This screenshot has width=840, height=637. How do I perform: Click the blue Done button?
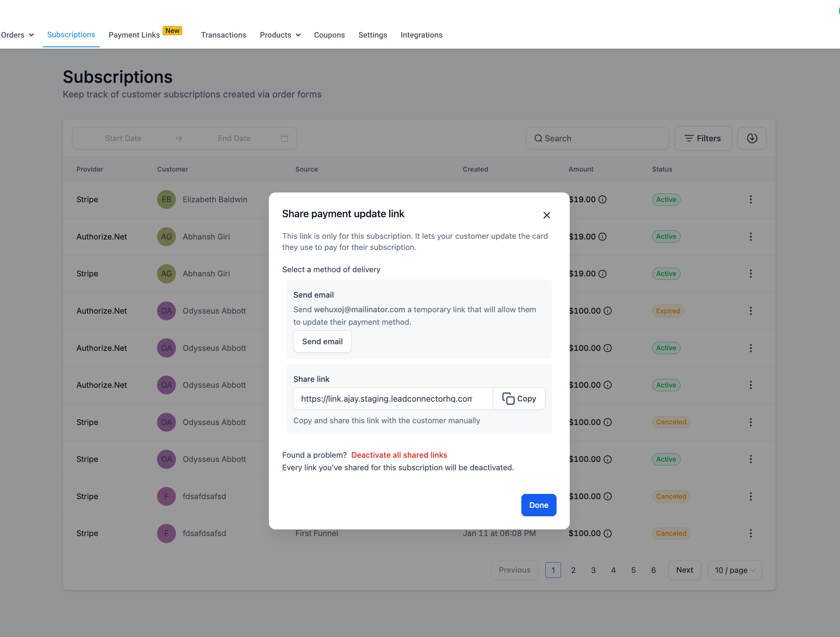click(x=538, y=505)
